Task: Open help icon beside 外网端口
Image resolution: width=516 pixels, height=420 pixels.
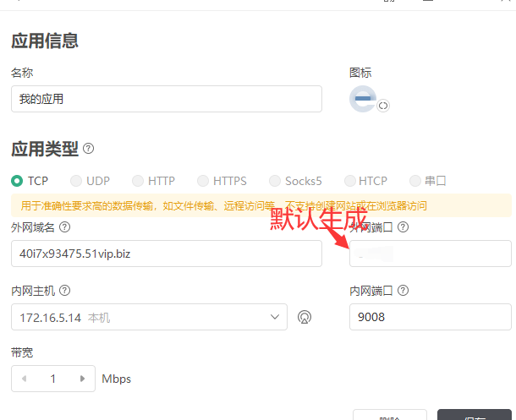Action: pyautogui.click(x=403, y=227)
